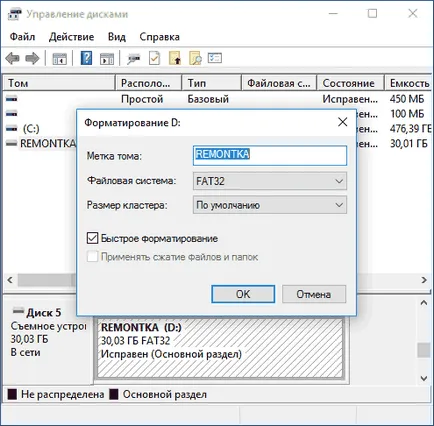Click the Disk Management title bar icon
This screenshot has width=434, height=426.
pos(14,14)
